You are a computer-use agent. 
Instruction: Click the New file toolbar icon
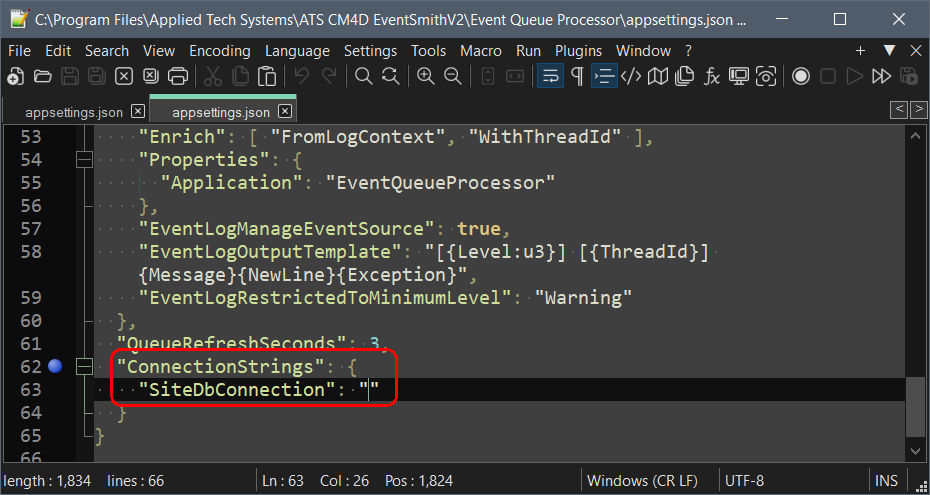coord(15,76)
